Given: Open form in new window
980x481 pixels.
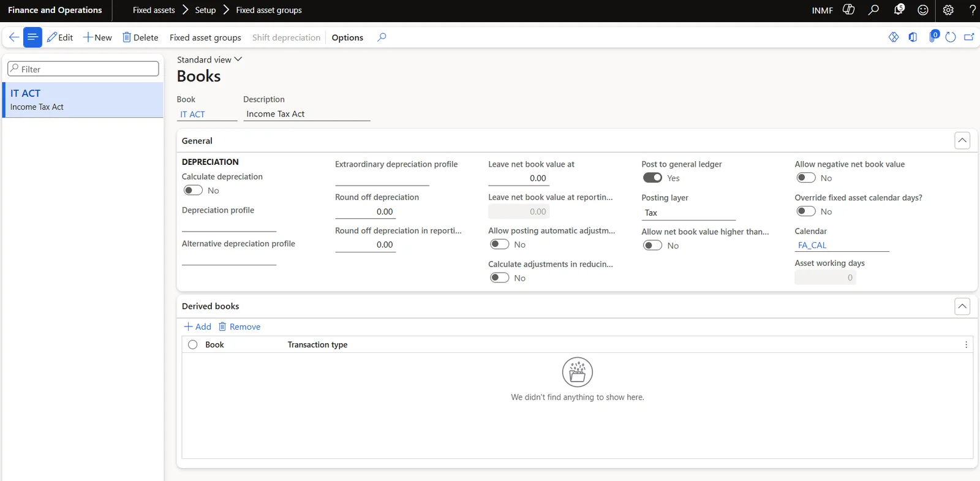Looking at the screenshot, I should point(969,37).
